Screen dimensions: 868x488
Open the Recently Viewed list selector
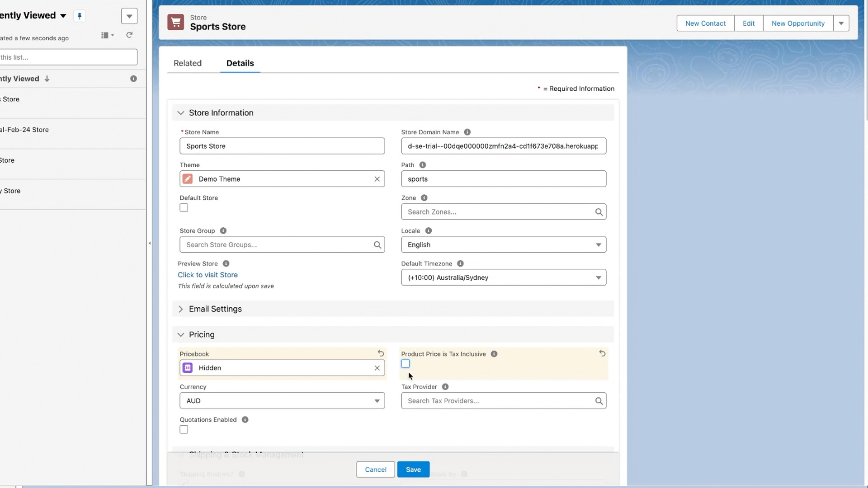coord(63,16)
